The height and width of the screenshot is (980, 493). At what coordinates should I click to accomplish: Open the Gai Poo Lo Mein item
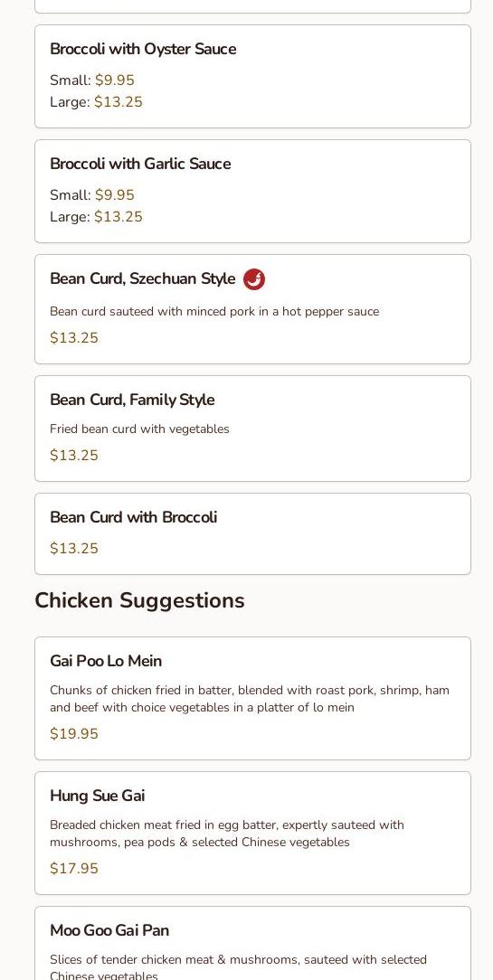click(252, 699)
